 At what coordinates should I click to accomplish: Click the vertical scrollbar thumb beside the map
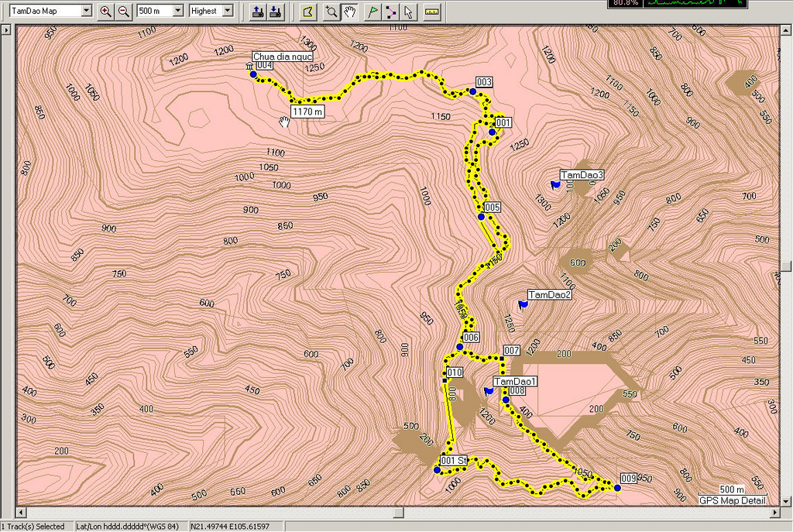786,266
